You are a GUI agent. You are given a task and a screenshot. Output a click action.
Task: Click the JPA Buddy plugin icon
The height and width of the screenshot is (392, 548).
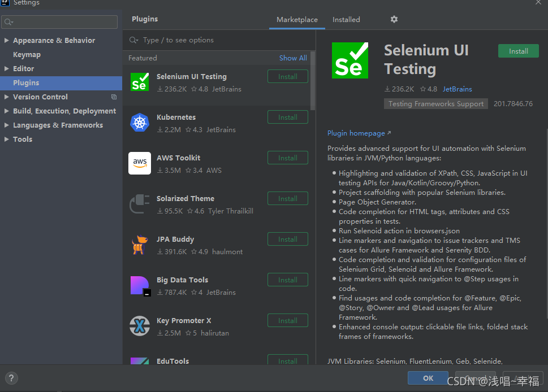139,245
